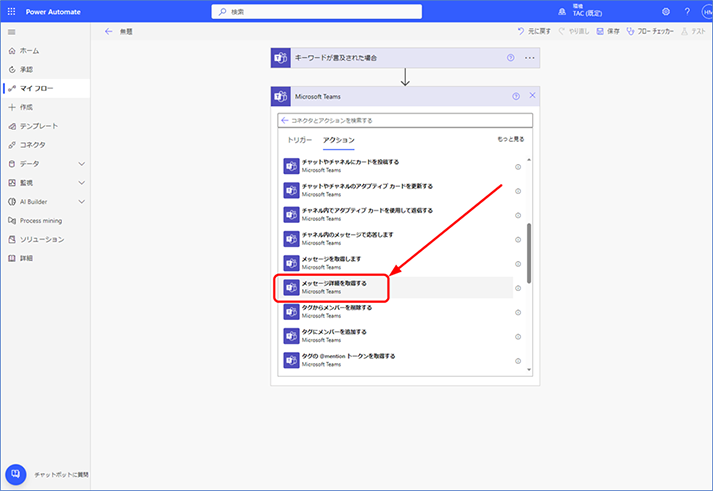Click info icon for タグにメンバーを追加する row
This screenshot has width=713, height=491.
click(518, 337)
